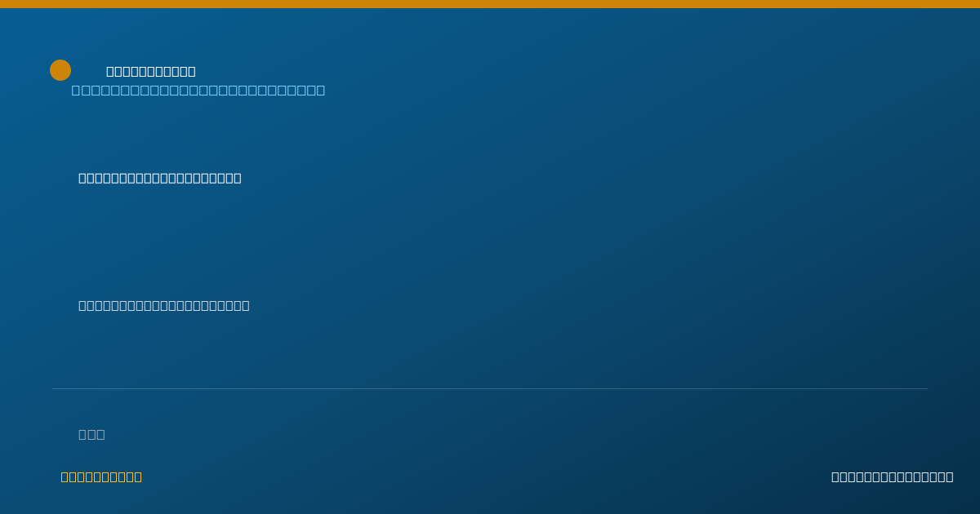Open the gray second body text line

click(x=164, y=305)
